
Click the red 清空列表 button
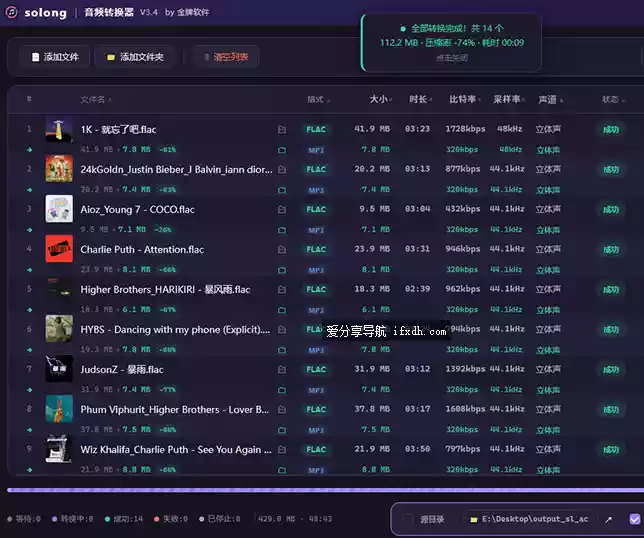(225, 57)
